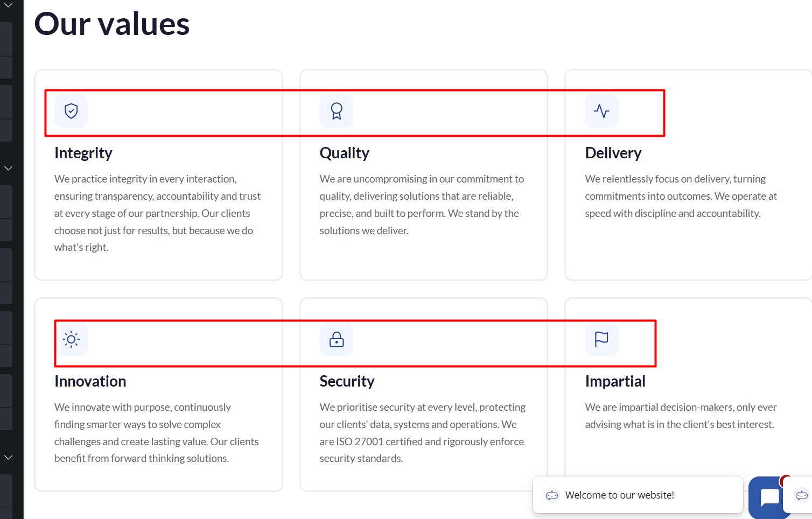Click the Delivery activity pulse icon
Viewport: 812px width, 519px height.
(x=601, y=111)
